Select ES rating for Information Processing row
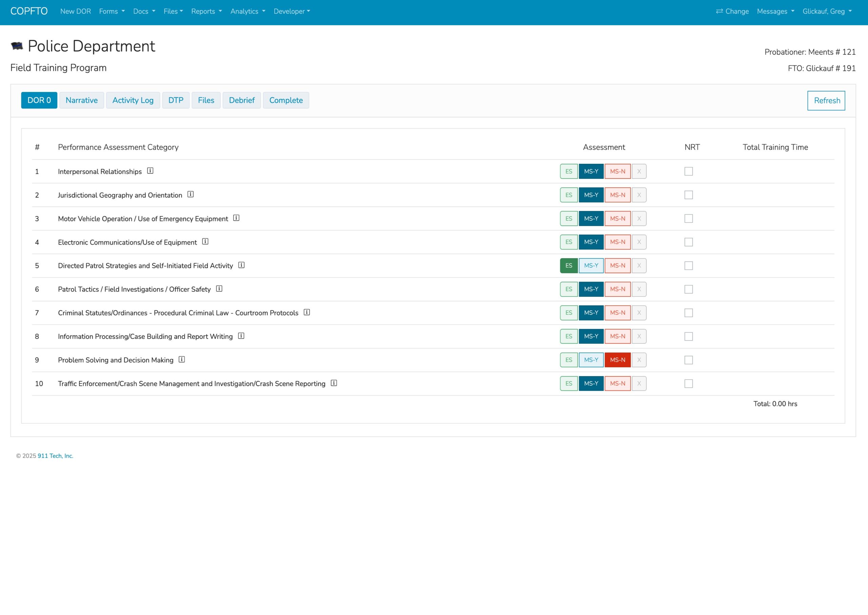868x615 pixels. pyautogui.click(x=569, y=336)
